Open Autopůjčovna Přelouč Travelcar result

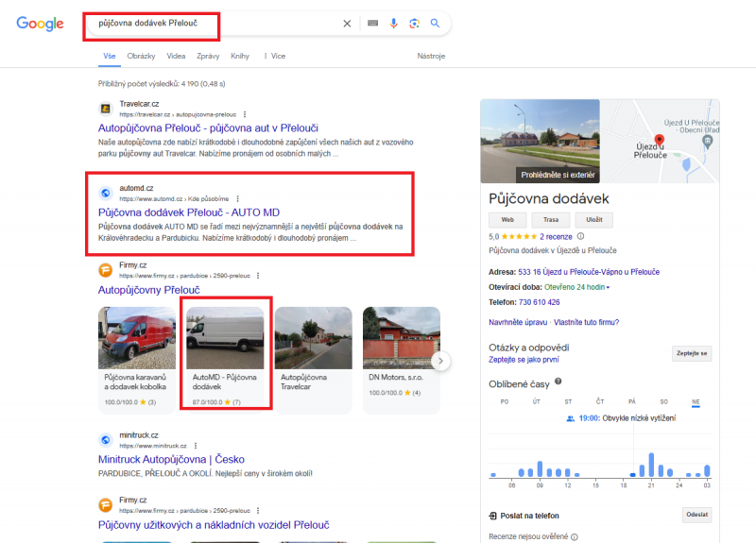pos(208,128)
